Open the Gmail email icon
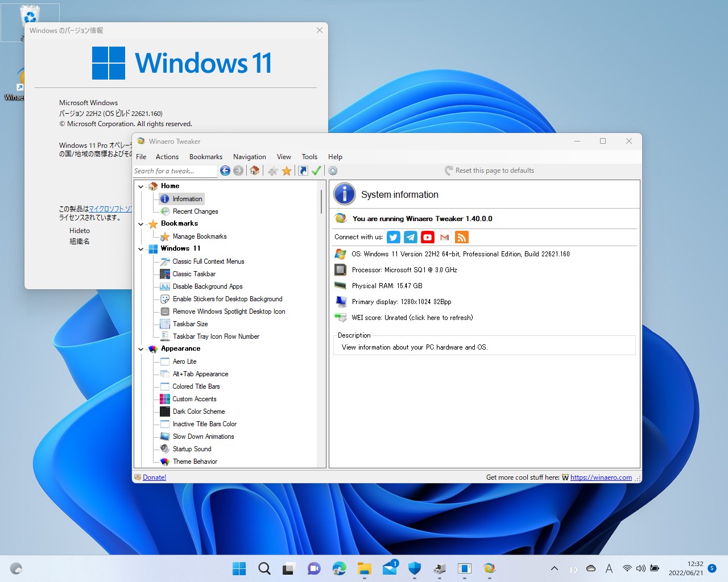This screenshot has width=728, height=582. click(444, 237)
